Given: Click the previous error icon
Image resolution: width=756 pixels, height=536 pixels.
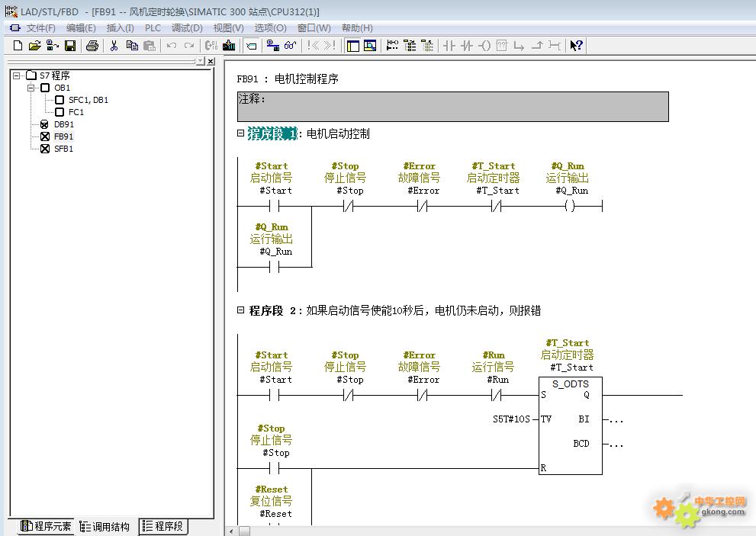Looking at the screenshot, I should click(313, 46).
